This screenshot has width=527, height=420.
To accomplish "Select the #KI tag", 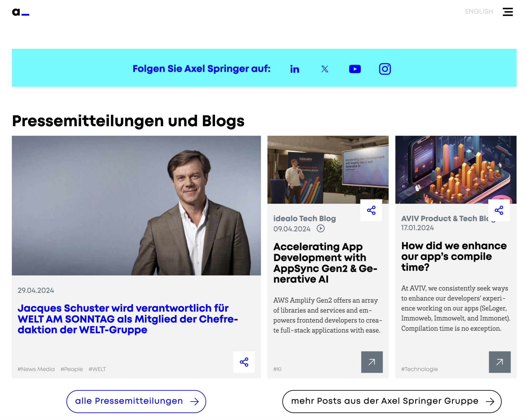I will (277, 369).
